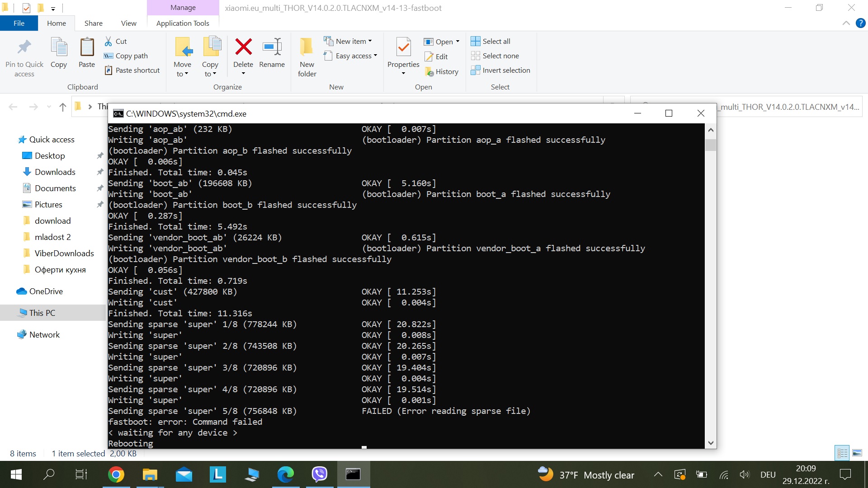This screenshot has width=868, height=488.
Task: Open Google Chrome from taskbar
Action: point(116,474)
